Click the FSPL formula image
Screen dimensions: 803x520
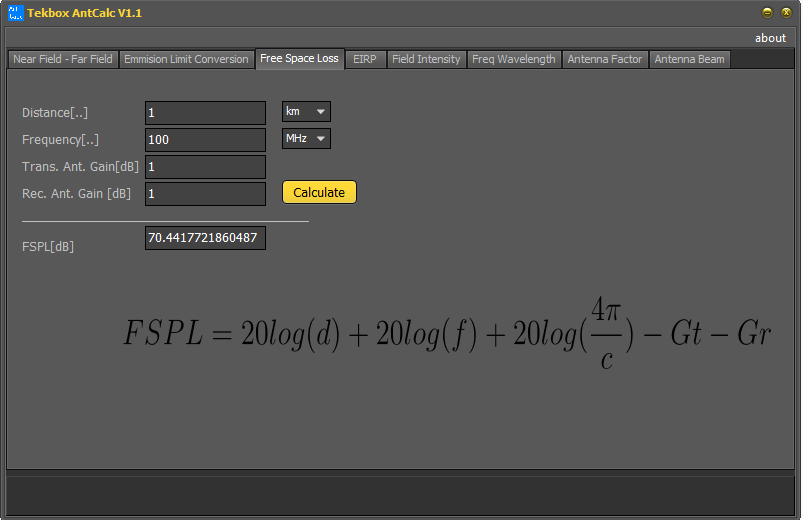click(x=447, y=333)
